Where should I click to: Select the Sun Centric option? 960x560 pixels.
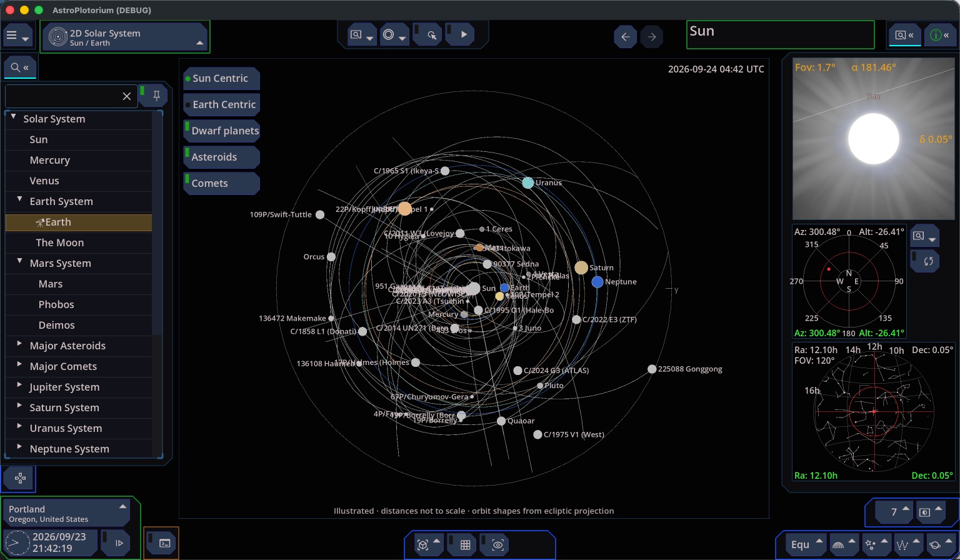[x=221, y=79]
